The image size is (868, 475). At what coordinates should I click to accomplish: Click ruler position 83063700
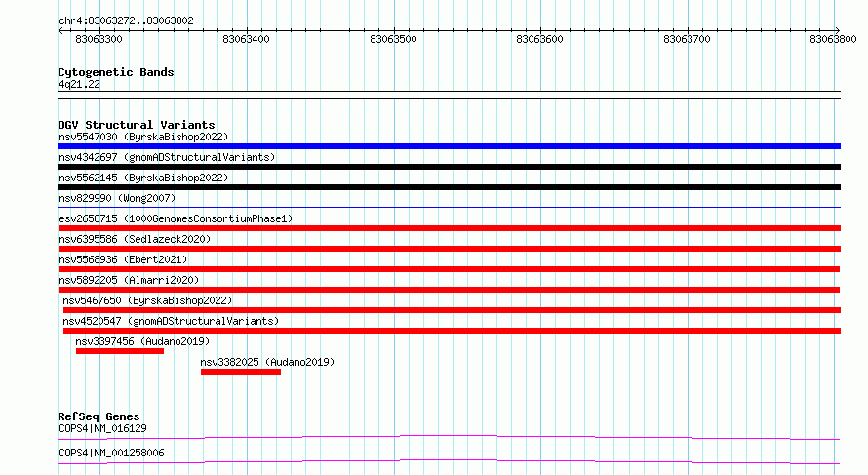pos(687,39)
